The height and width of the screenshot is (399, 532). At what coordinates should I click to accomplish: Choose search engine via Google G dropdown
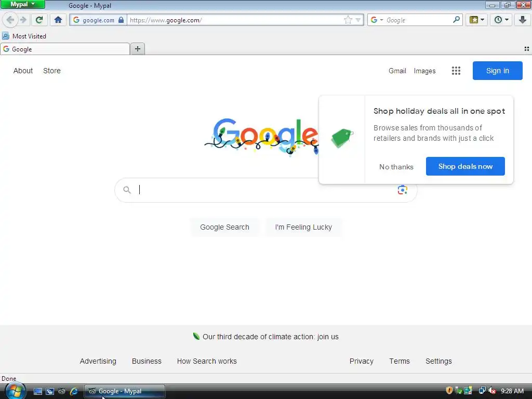point(377,20)
